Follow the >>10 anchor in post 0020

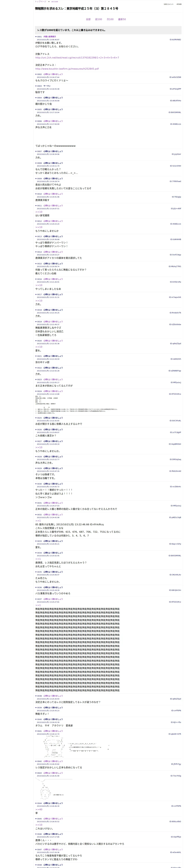pyautogui.click(x=39, y=347)
